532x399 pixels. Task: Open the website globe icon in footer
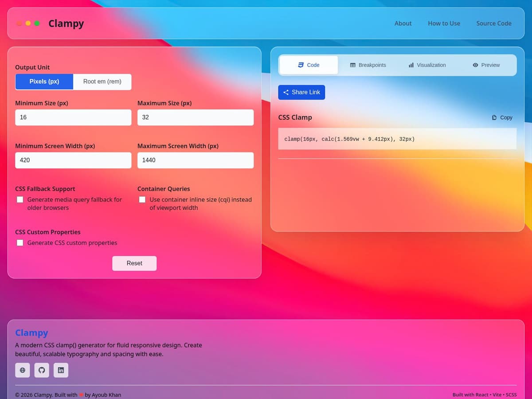(x=23, y=370)
